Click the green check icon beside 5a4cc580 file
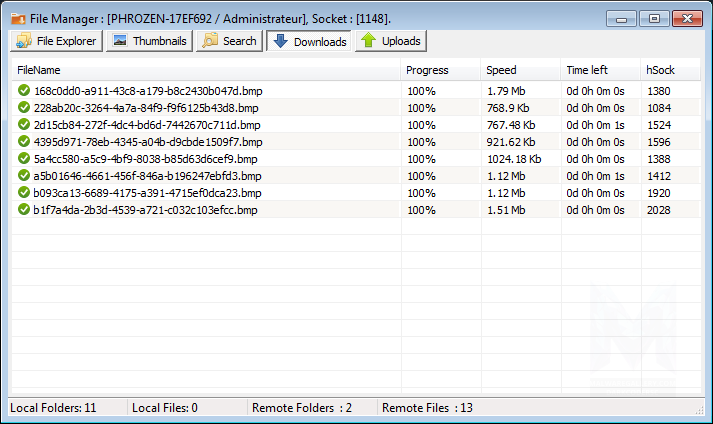This screenshot has width=713, height=424. (x=24, y=159)
